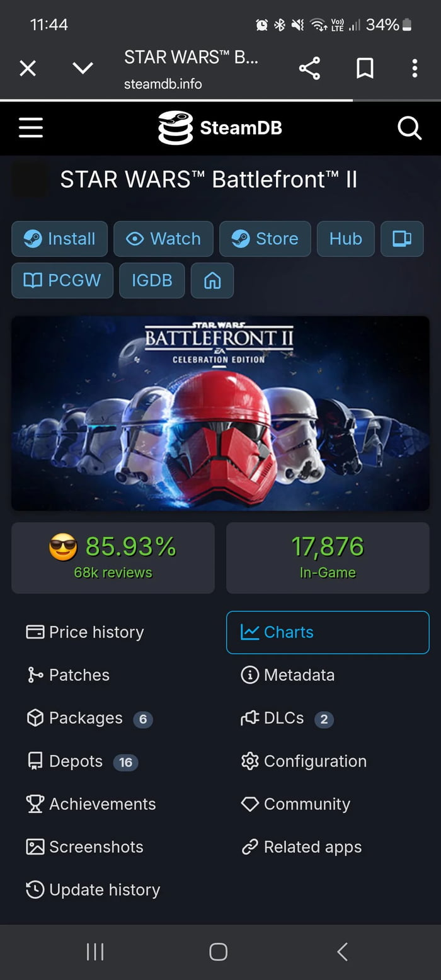This screenshot has height=980, width=441.
Task: Open SteamDB search with the magnifier icon
Action: click(x=409, y=128)
